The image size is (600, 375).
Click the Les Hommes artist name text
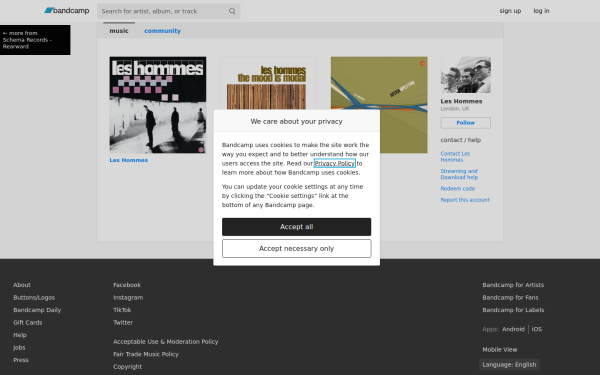[x=461, y=101]
